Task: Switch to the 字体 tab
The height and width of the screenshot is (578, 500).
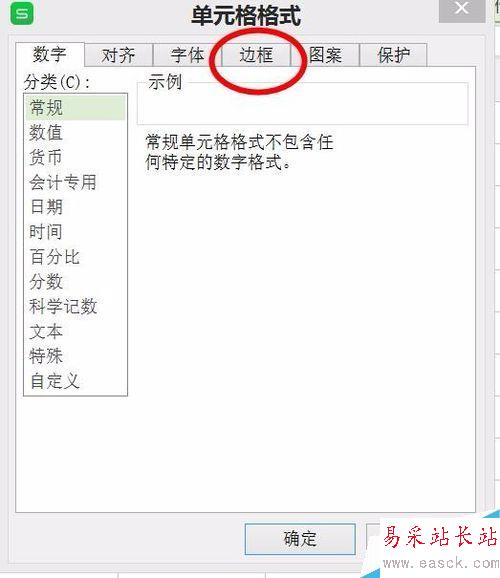Action: [x=187, y=55]
